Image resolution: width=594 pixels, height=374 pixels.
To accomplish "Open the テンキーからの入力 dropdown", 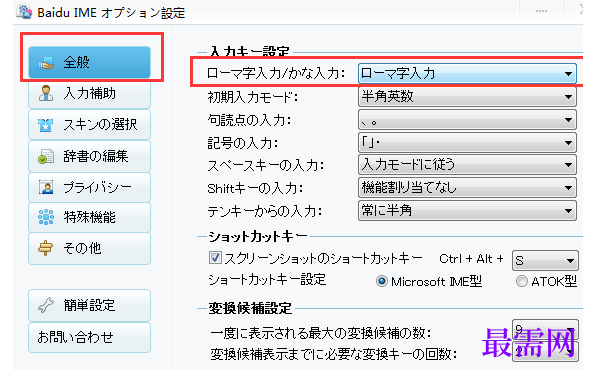I will (467, 211).
